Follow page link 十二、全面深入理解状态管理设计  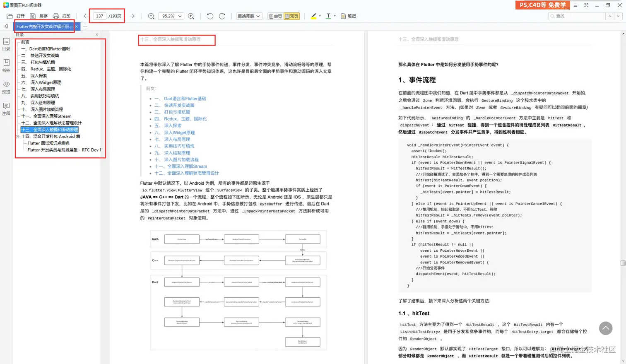pyautogui.click(x=187, y=173)
